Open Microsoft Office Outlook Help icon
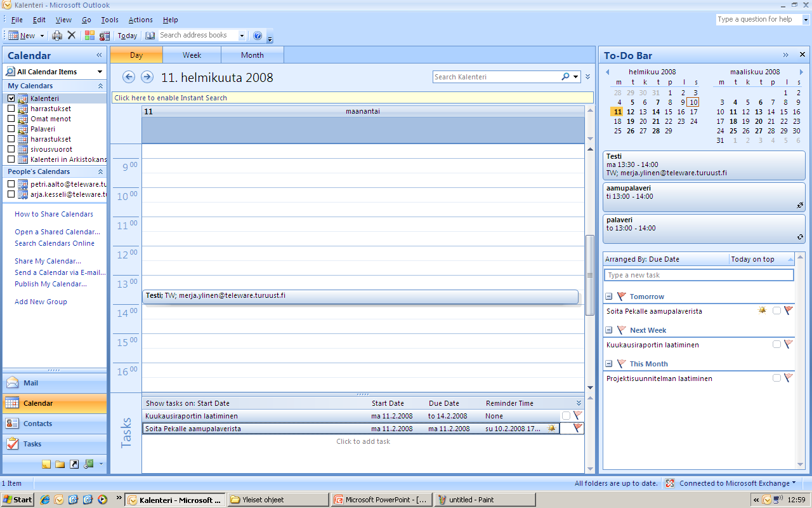The width and height of the screenshot is (812, 508). pos(258,36)
